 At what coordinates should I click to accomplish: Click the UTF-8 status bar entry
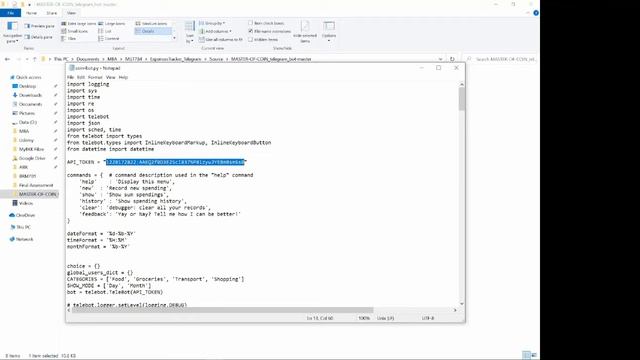point(428,318)
